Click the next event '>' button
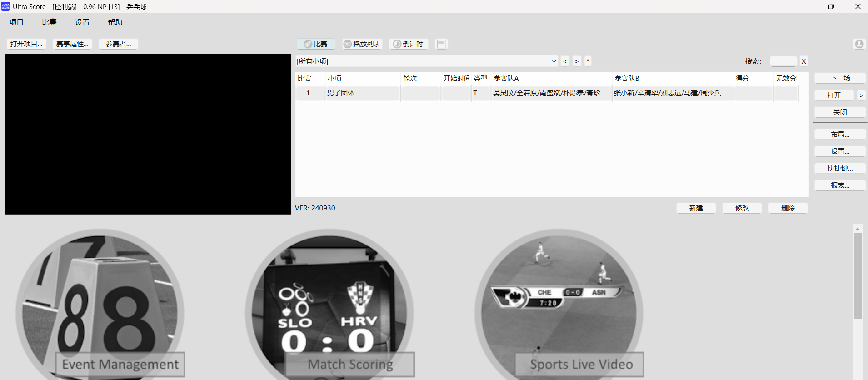This screenshot has width=868, height=380. (x=577, y=61)
